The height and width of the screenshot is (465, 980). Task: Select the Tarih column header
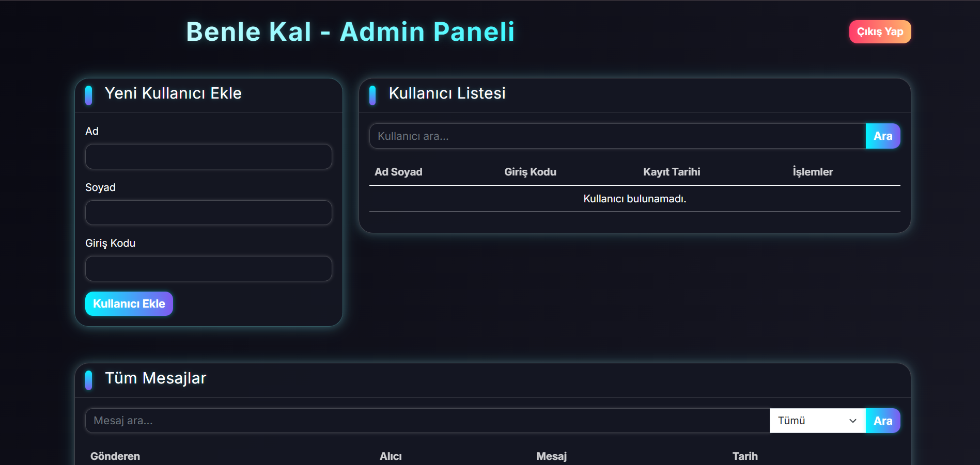click(745, 456)
